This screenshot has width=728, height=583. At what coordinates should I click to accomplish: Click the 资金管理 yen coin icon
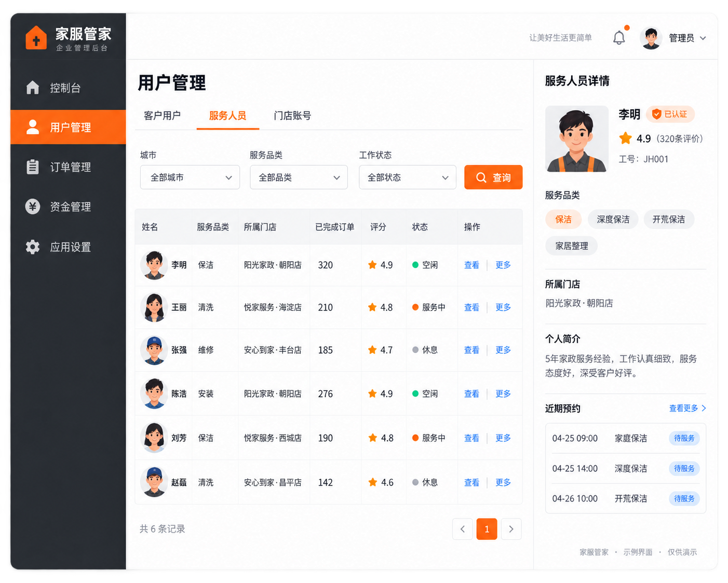33,206
